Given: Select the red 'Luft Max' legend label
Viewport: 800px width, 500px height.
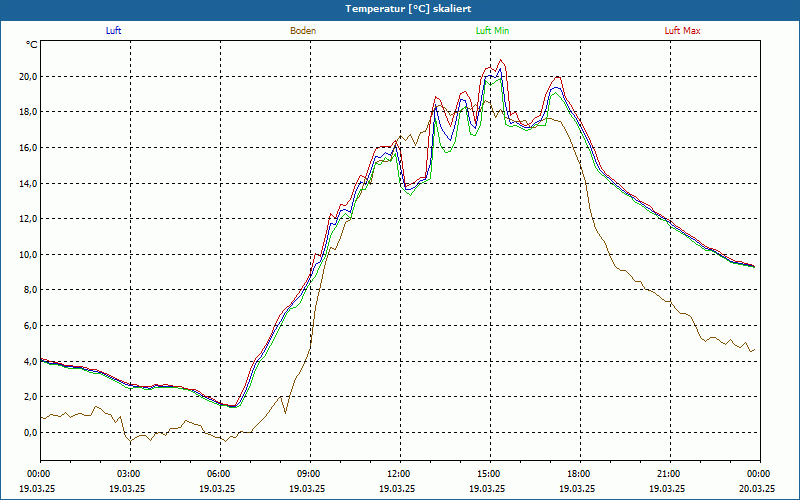Looking at the screenshot, I should tap(682, 31).
